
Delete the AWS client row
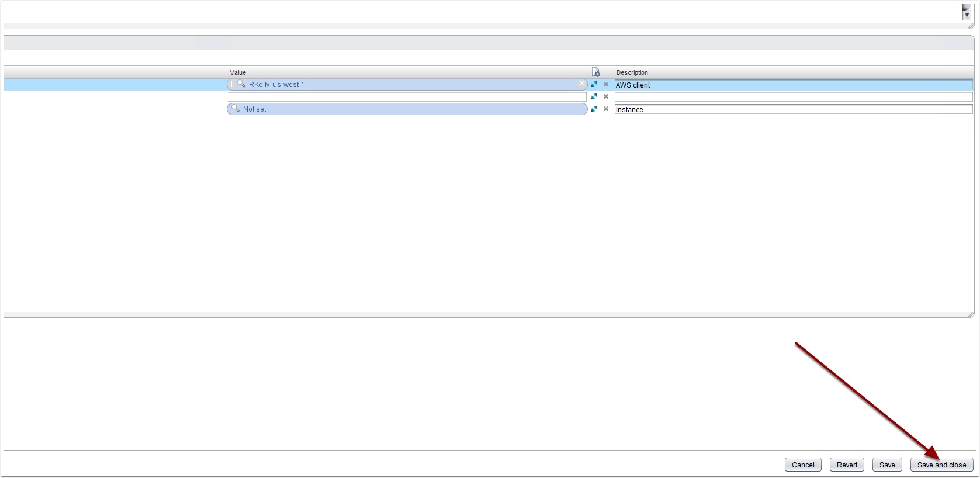tap(606, 84)
